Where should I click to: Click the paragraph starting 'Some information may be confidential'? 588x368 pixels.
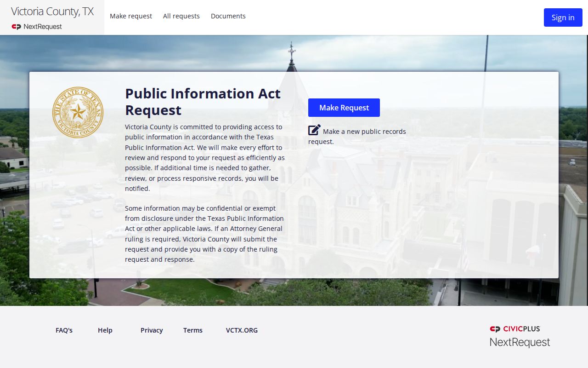click(x=204, y=234)
